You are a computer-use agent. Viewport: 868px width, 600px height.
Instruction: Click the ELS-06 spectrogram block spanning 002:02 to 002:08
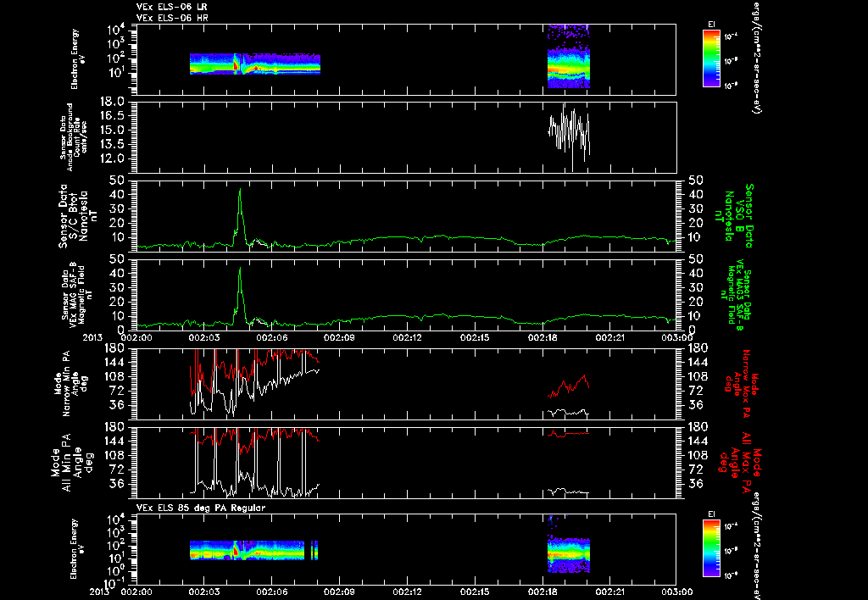pyautogui.click(x=254, y=64)
